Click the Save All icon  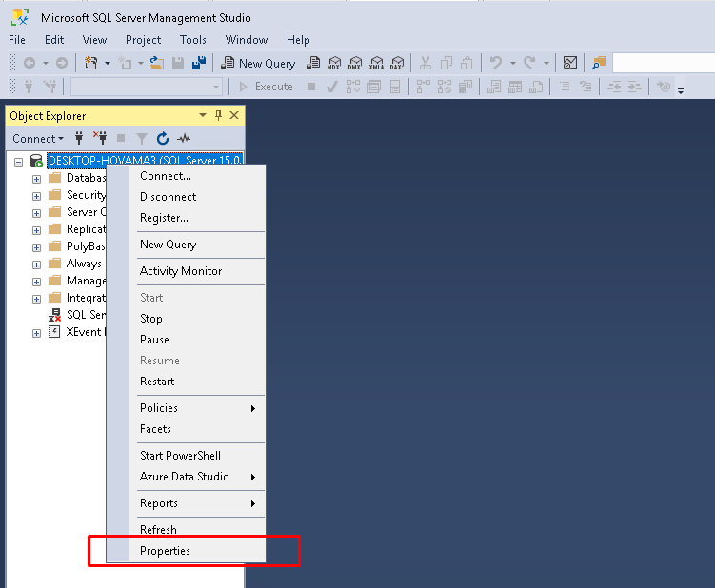point(199,63)
